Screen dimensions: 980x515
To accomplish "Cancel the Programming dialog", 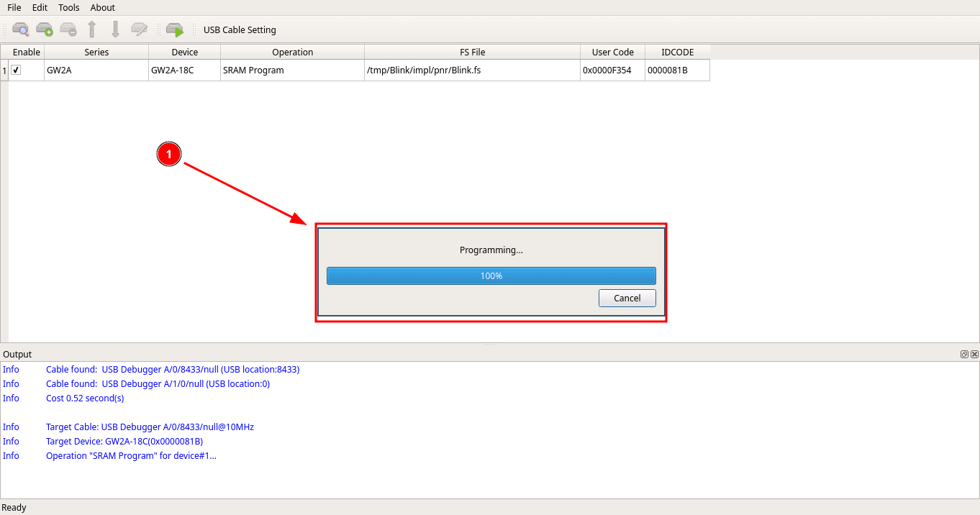I will point(627,298).
